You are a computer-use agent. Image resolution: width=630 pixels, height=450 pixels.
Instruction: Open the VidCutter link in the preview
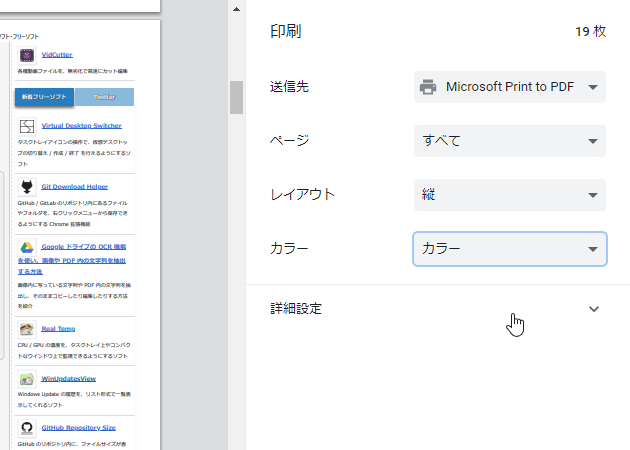57,55
